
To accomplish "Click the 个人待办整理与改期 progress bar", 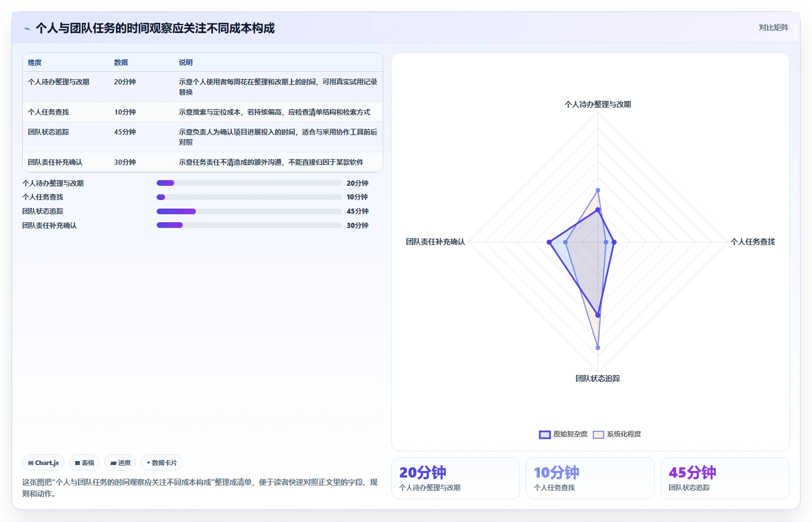I will pyautogui.click(x=249, y=183).
